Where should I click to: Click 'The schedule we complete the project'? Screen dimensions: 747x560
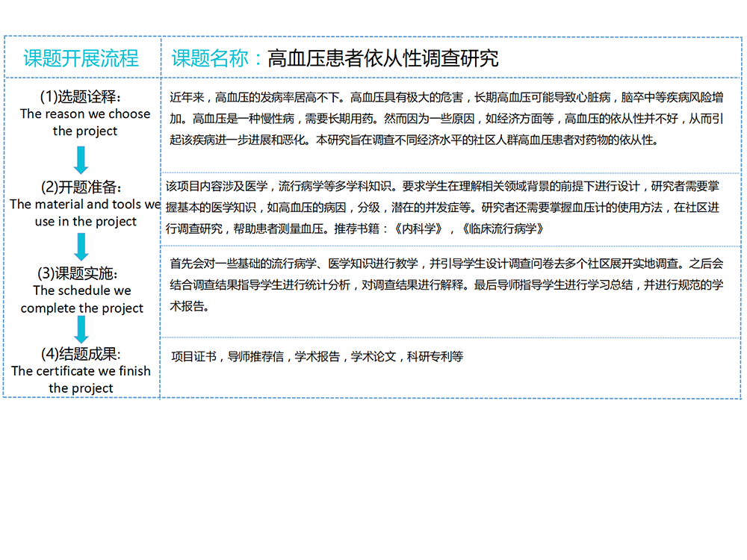[82, 299]
